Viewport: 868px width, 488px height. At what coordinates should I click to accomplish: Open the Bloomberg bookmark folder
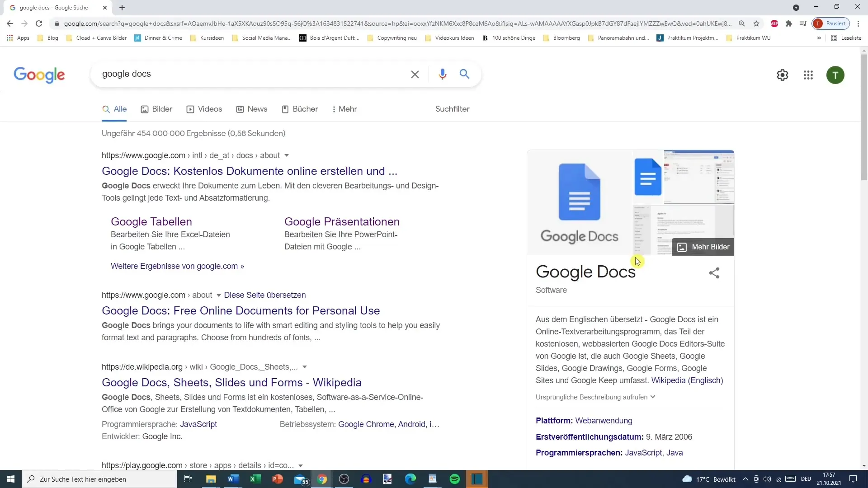coord(561,38)
